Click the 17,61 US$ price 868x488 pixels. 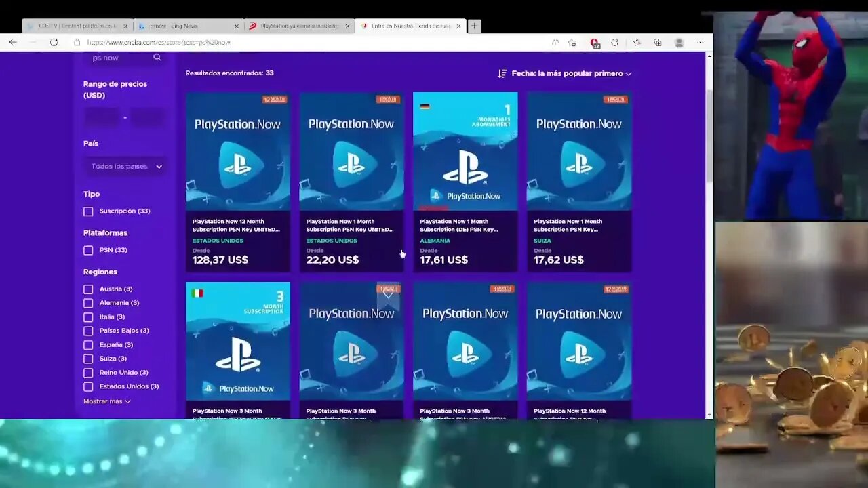click(x=444, y=260)
